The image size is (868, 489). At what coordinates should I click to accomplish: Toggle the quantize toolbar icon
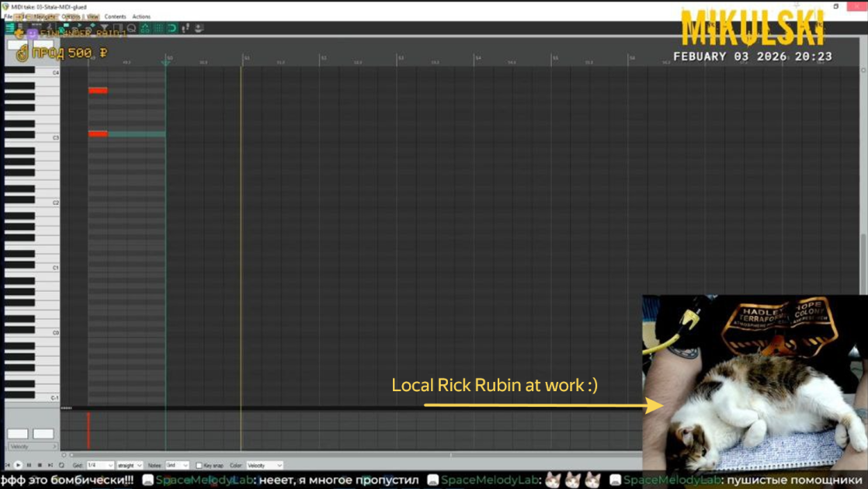point(131,28)
